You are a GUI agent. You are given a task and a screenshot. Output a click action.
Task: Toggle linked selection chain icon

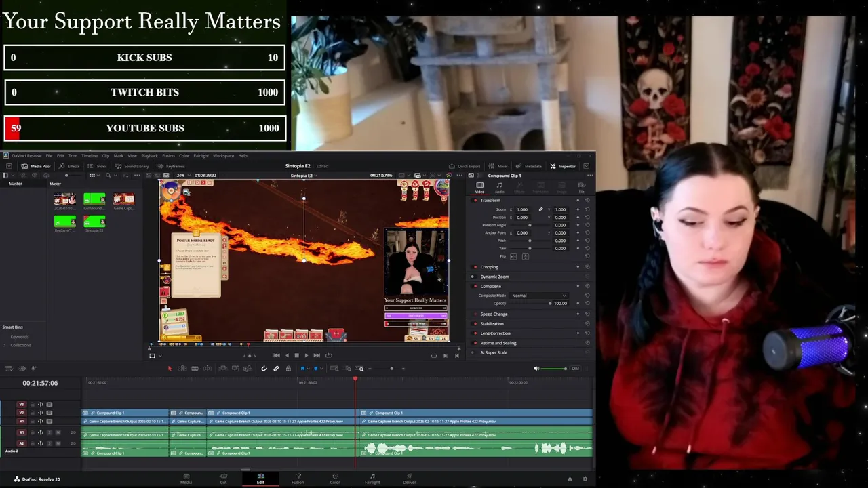(x=276, y=369)
